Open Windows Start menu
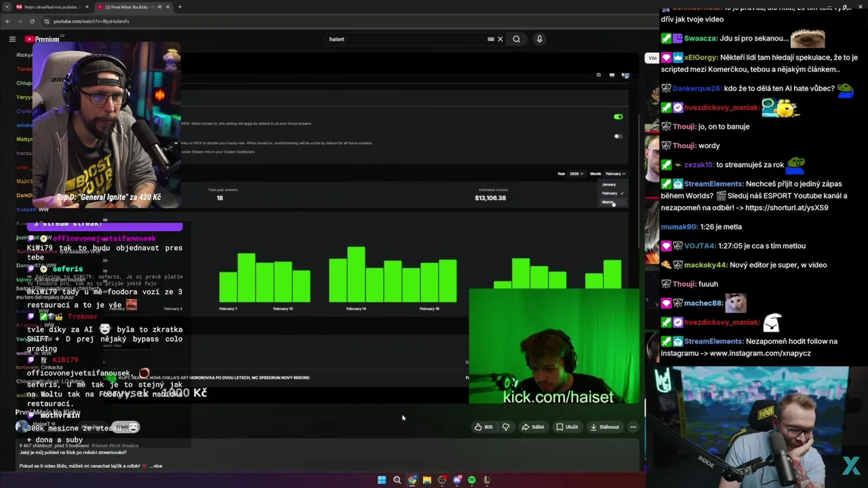Viewport: 868px width, 488px height. click(x=382, y=480)
